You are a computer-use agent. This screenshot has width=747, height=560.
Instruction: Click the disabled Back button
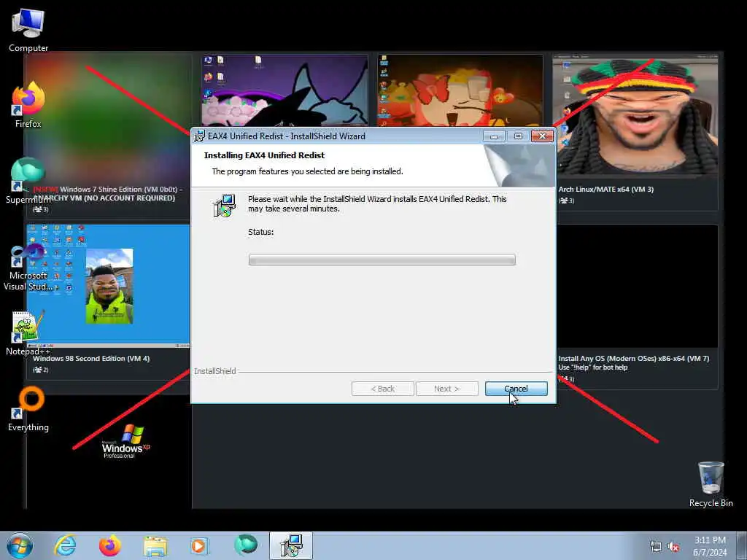coord(382,389)
